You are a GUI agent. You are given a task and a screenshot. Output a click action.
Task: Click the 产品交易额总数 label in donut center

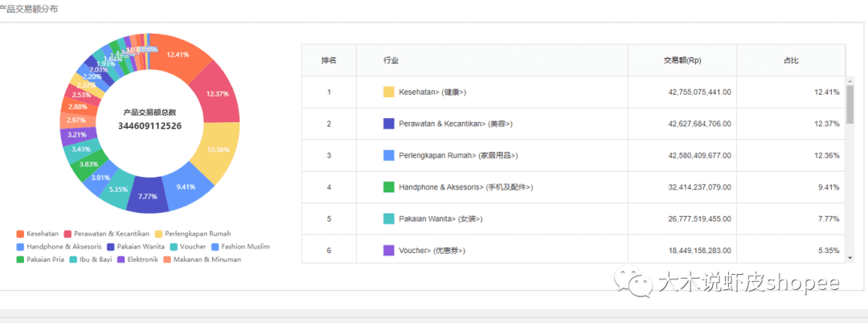coord(149,112)
